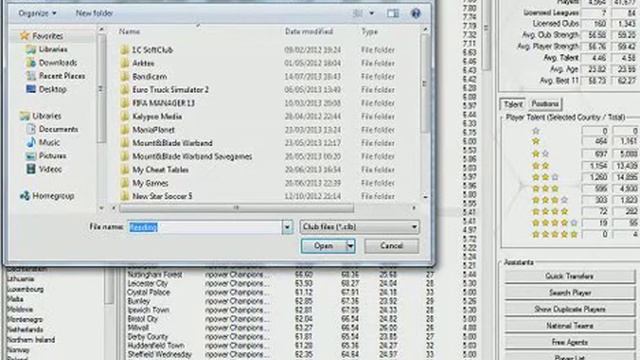The width and height of the screenshot is (640, 360).
Task: Open the view options dropdown arrow
Action: 371,13
